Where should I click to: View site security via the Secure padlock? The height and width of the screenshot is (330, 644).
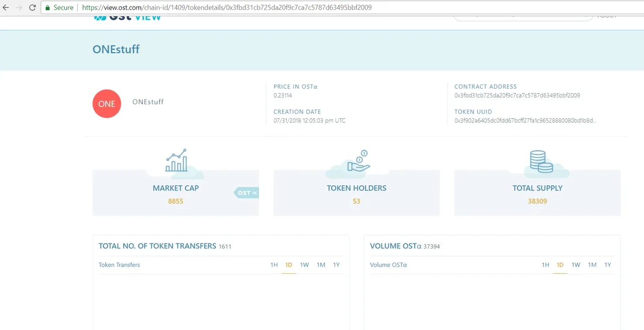pyautogui.click(x=59, y=8)
